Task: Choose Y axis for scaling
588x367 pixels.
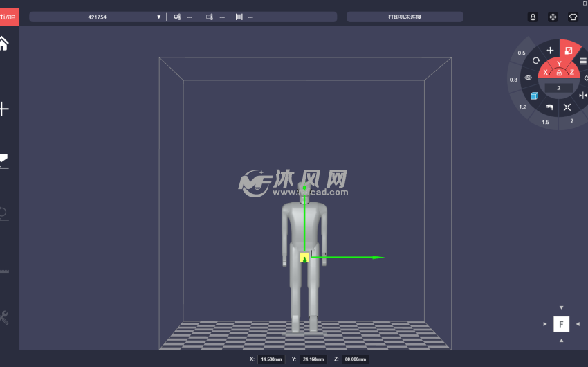Action: coord(559,64)
